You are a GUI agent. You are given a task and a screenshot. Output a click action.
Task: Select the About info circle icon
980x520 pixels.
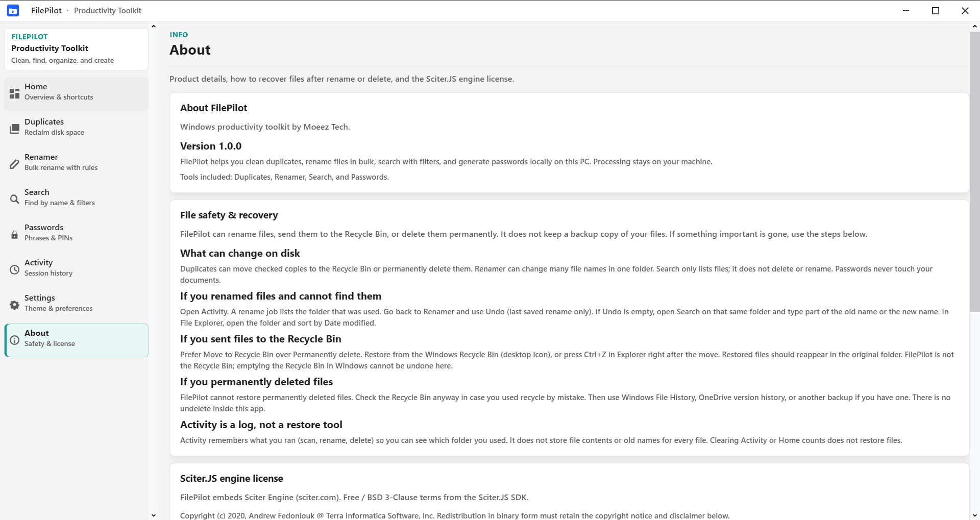click(x=14, y=340)
